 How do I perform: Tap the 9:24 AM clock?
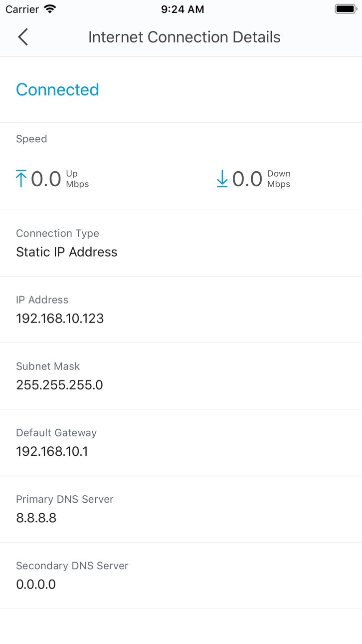[182, 9]
